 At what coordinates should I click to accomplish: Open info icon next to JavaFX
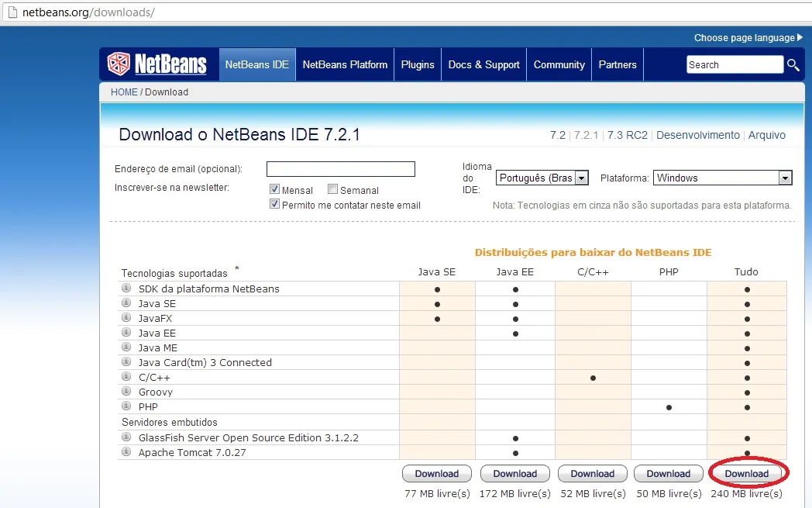126,318
